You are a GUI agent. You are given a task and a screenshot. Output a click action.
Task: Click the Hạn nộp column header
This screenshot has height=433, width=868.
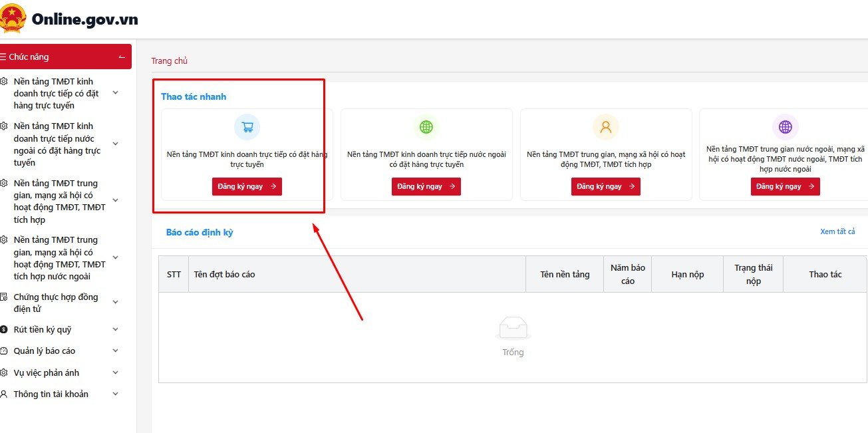tap(688, 274)
